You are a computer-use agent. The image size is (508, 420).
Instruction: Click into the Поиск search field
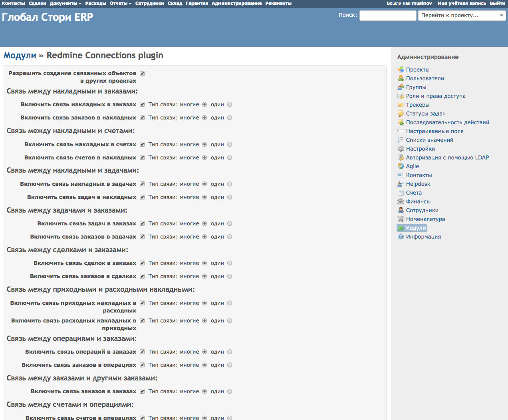pos(388,15)
